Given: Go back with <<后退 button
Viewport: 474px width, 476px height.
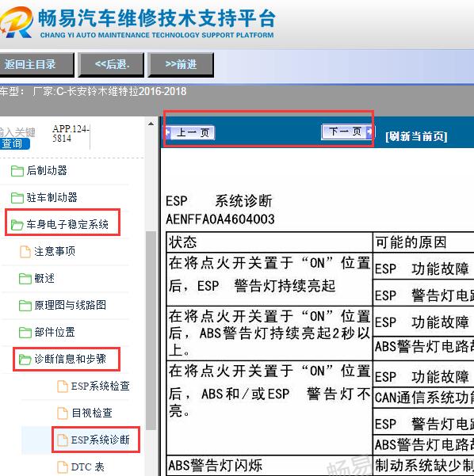Looking at the screenshot, I should coord(111,65).
